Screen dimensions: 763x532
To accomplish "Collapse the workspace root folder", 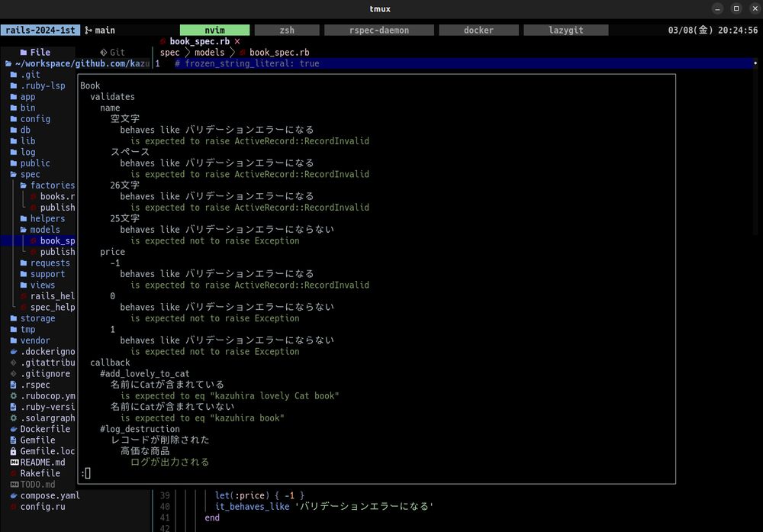I will (8, 63).
